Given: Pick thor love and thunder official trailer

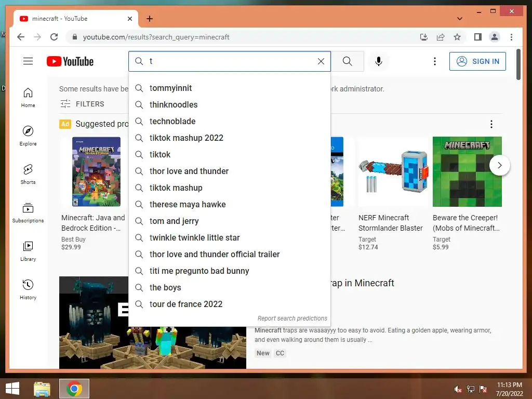Looking at the screenshot, I should [x=230, y=255].
